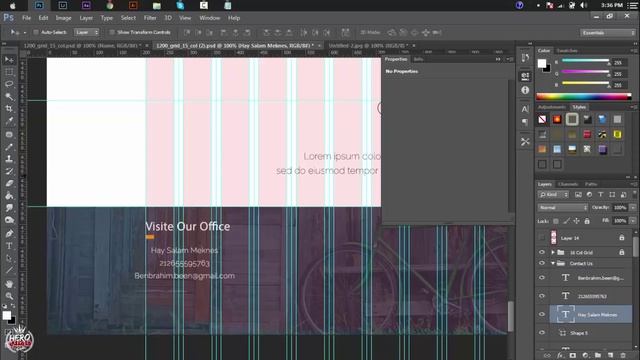Image resolution: width=640 pixels, height=360 pixels.
Task: Select the Eraser tool
Action: pos(9,183)
